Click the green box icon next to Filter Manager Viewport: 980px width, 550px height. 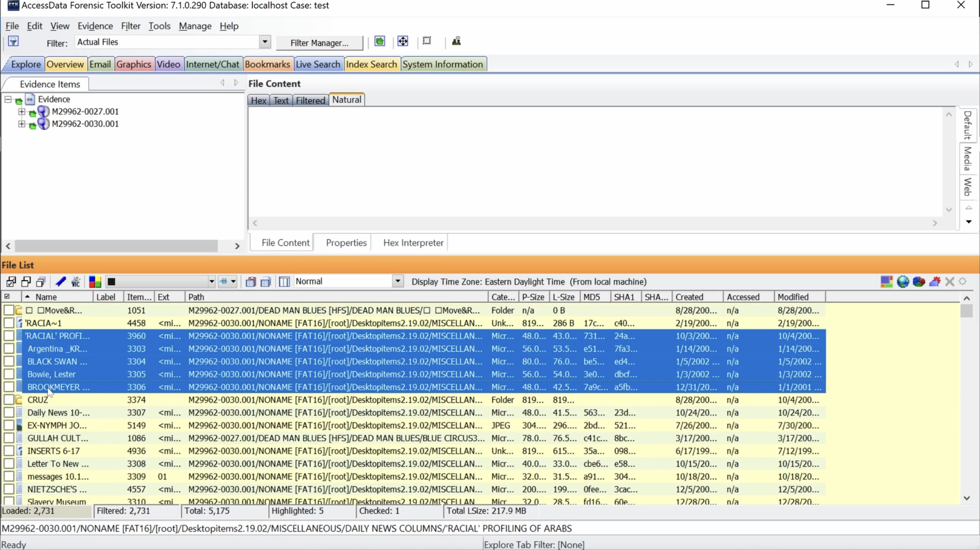[x=379, y=41]
